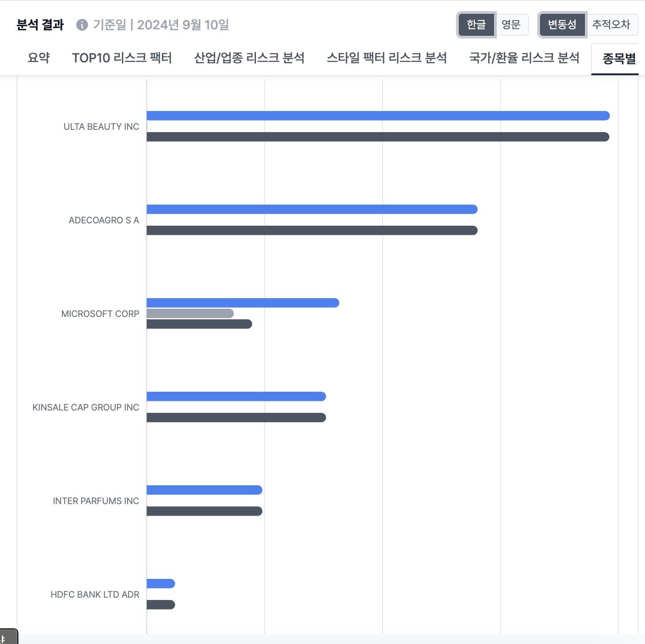
Task: Click the 기준일 2024년 9월 10일 date text
Action: click(x=161, y=25)
